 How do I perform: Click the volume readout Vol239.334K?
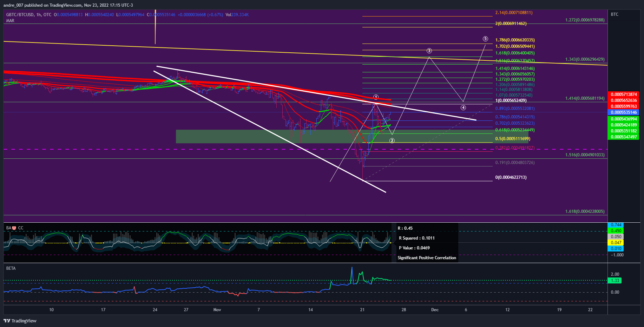[x=237, y=15]
